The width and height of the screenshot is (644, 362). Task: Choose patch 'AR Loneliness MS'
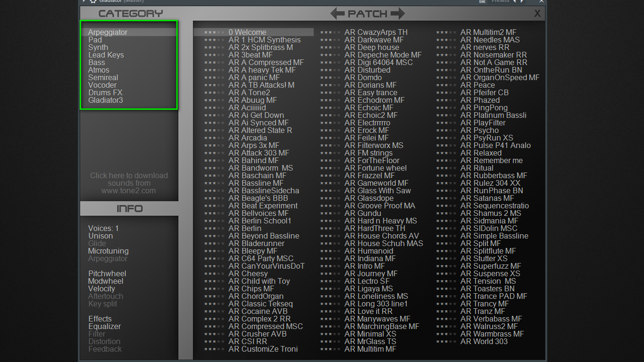pyautogui.click(x=376, y=296)
